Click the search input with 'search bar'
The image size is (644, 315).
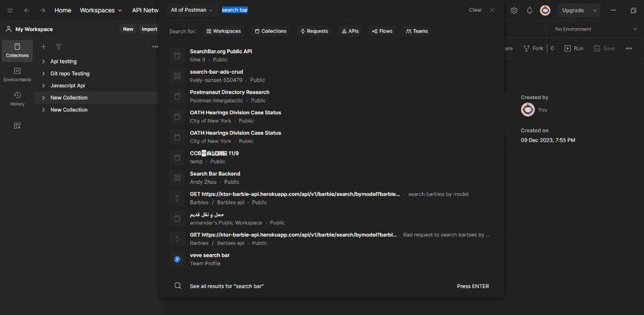tap(341, 10)
